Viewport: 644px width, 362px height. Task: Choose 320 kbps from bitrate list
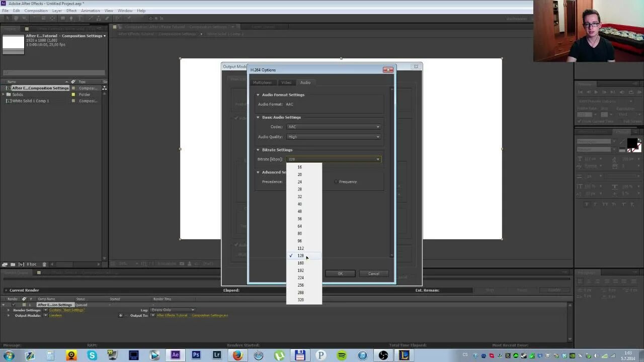304,300
